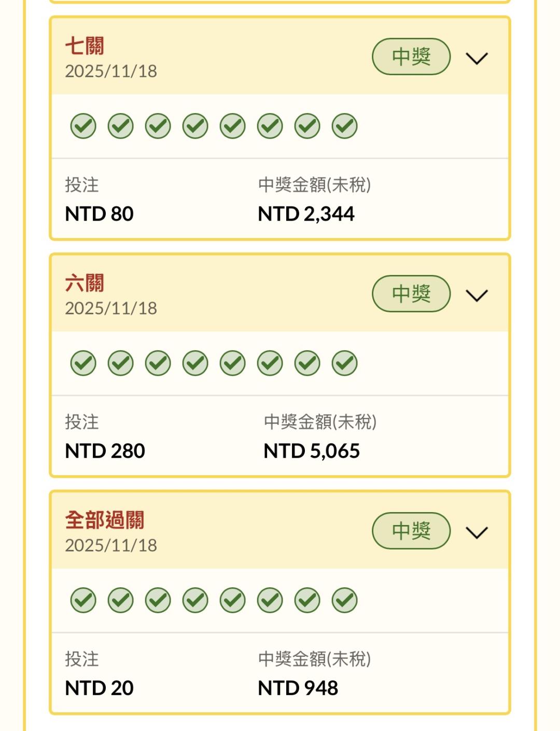Viewport: 560px width, 731px height.
Task: Click first green checkmark in 七關 row
Action: point(83,126)
